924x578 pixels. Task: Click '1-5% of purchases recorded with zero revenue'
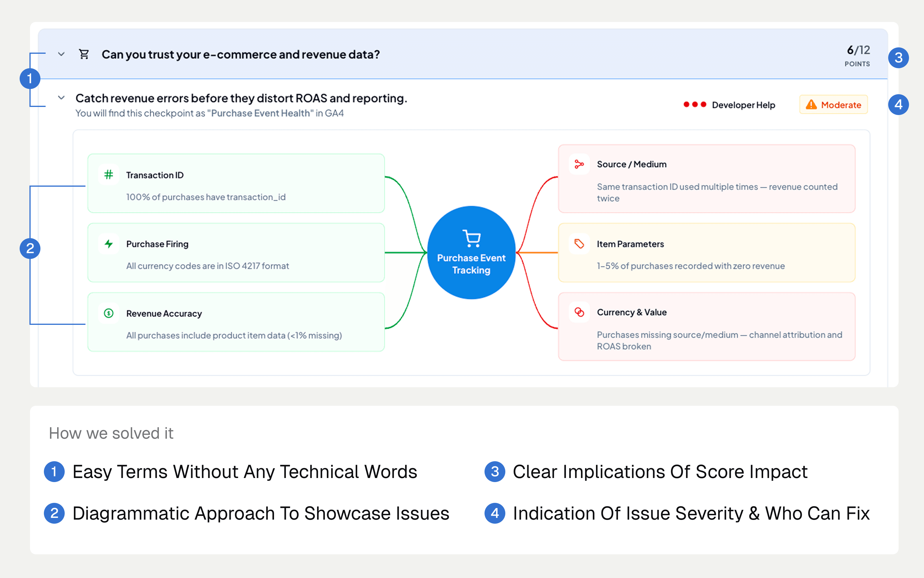[x=691, y=266]
